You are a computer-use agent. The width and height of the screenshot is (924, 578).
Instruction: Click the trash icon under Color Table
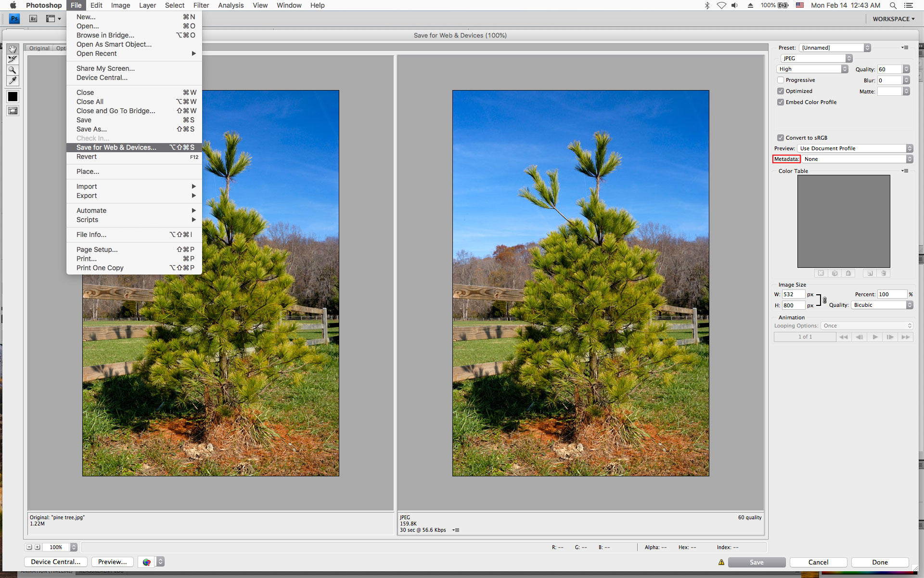(884, 273)
